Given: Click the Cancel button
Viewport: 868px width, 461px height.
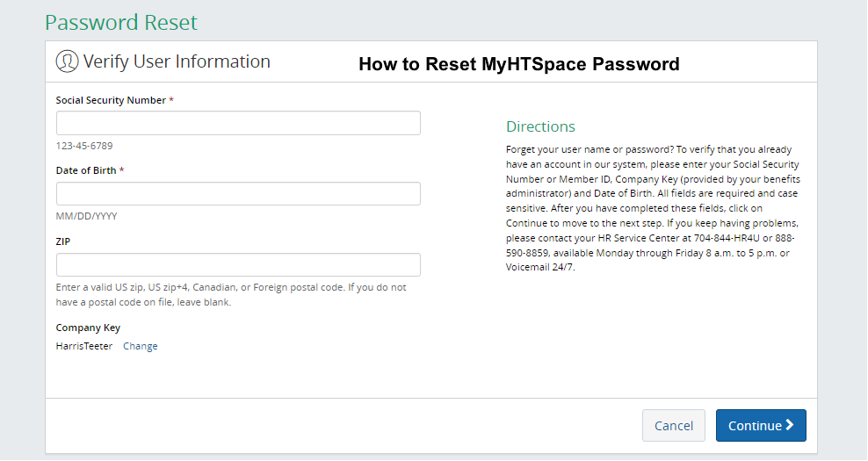Looking at the screenshot, I should 674,426.
